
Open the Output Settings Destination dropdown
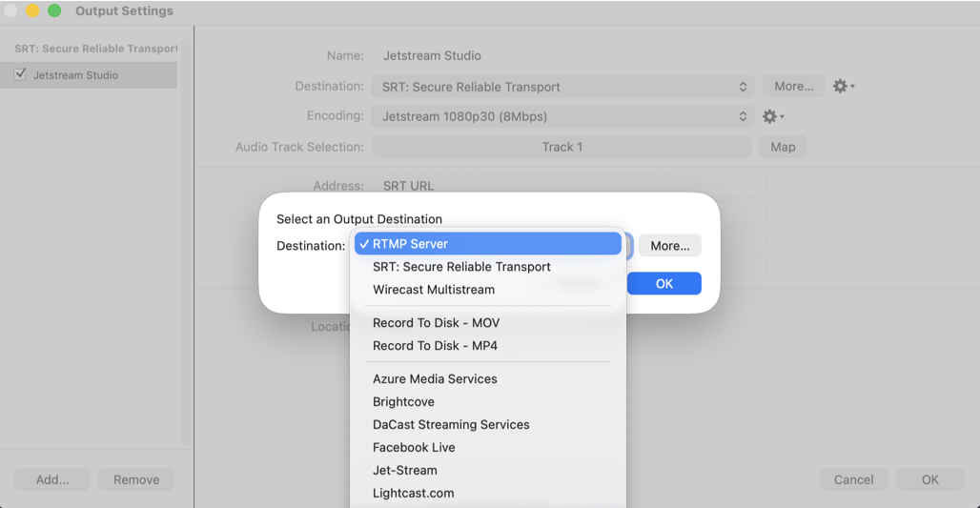563,87
